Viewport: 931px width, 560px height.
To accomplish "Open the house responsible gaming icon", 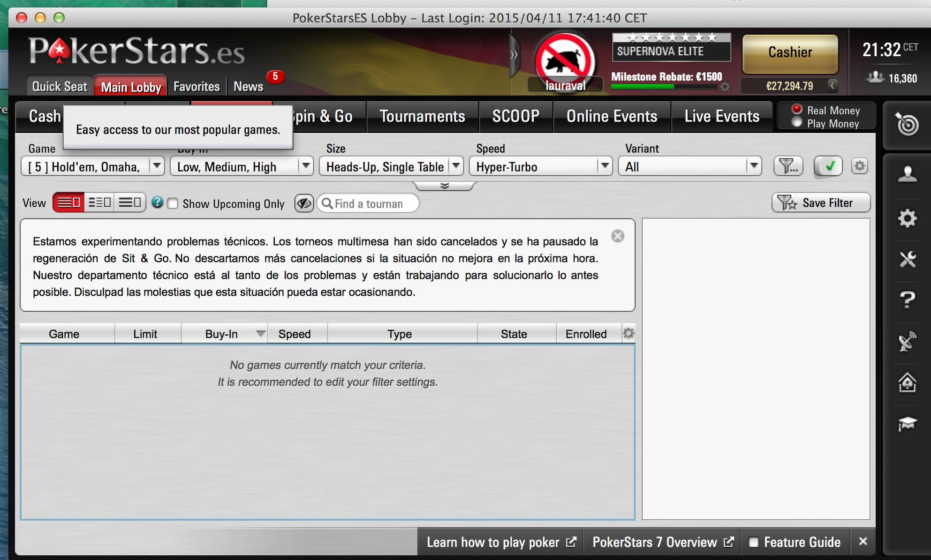I will tap(908, 382).
